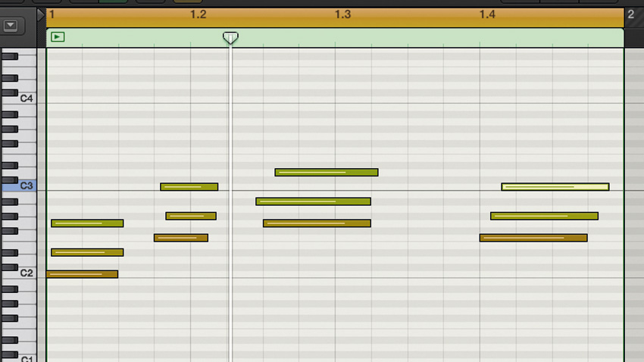Select the F2 note at beat 1.4

tap(533, 238)
